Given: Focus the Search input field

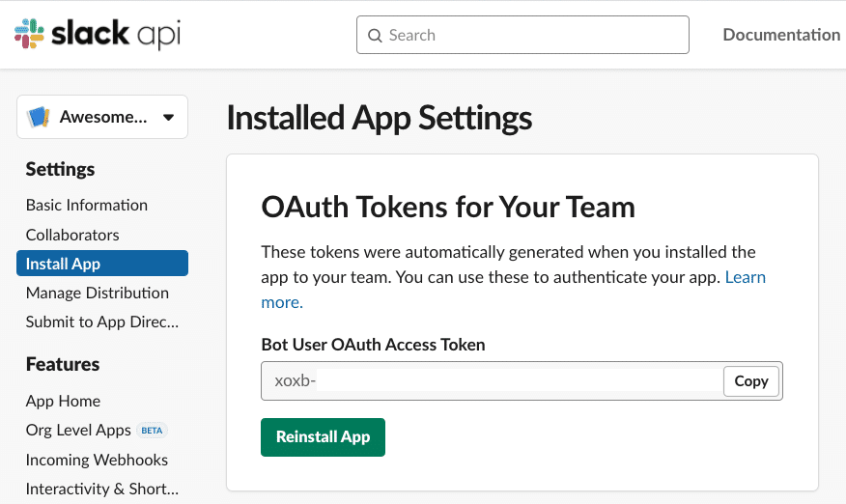Looking at the screenshot, I should coord(522,35).
